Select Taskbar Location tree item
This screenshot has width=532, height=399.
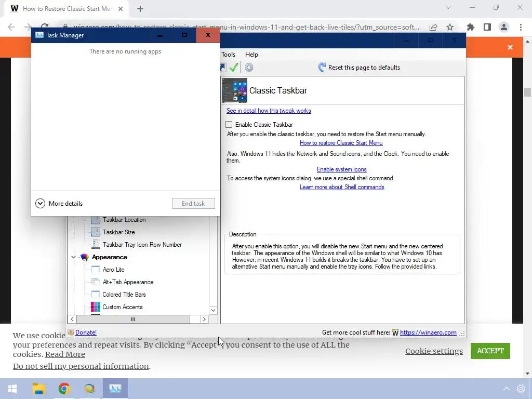pyautogui.click(x=124, y=220)
